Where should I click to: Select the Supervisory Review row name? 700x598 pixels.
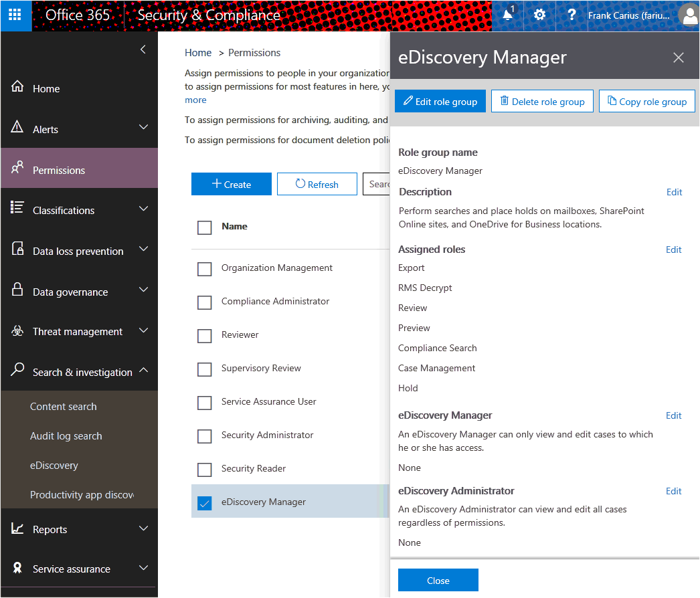click(x=261, y=368)
